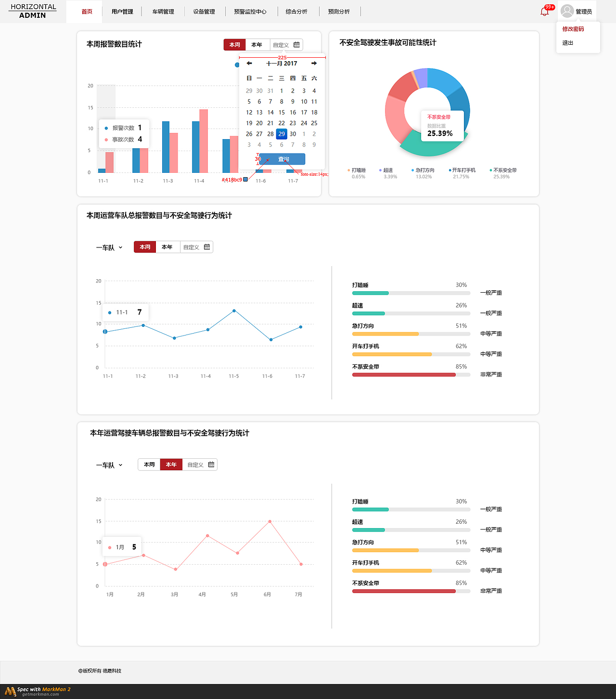Open the 综合分析 menu
Image resolution: width=616 pixels, height=699 pixels.
(296, 12)
